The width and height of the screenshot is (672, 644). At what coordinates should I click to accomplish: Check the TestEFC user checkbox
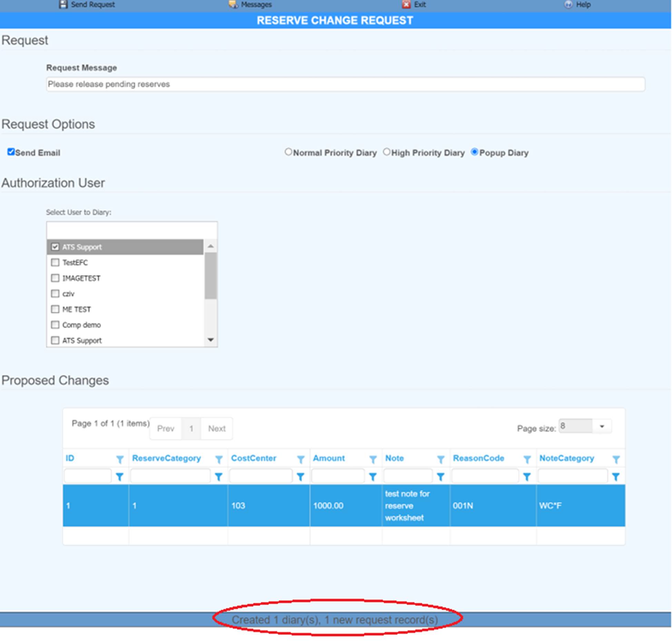(55, 262)
